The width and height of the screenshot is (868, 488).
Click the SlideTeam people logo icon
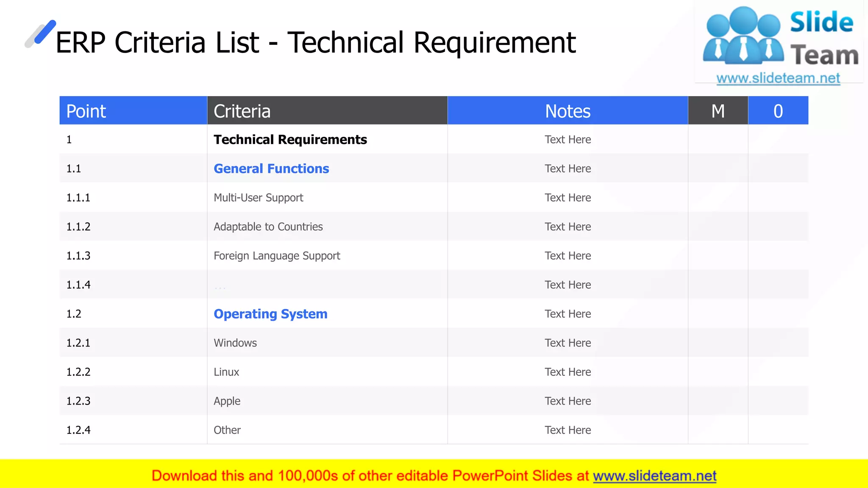coord(743,36)
